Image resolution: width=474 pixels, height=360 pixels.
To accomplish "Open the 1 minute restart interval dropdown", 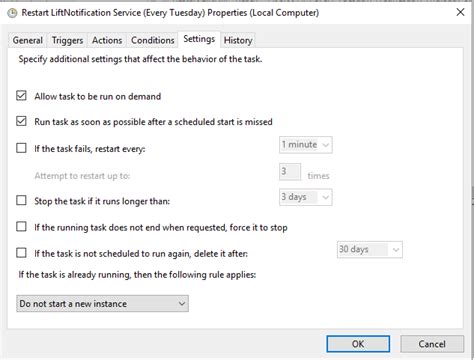I will pyautogui.click(x=306, y=145).
